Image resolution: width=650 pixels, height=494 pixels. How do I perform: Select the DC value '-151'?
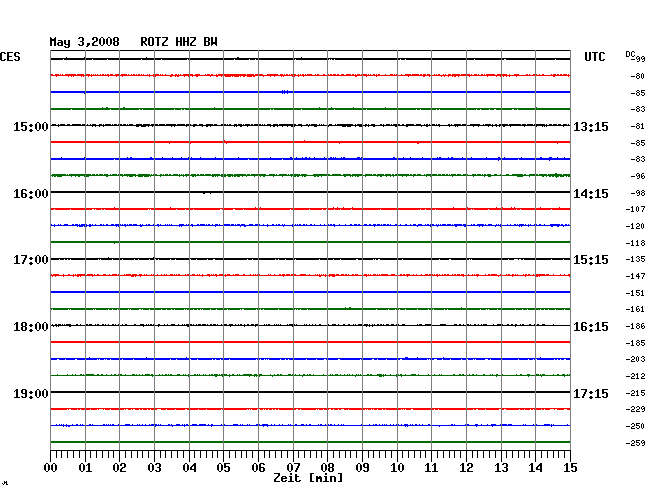pyautogui.click(x=635, y=293)
